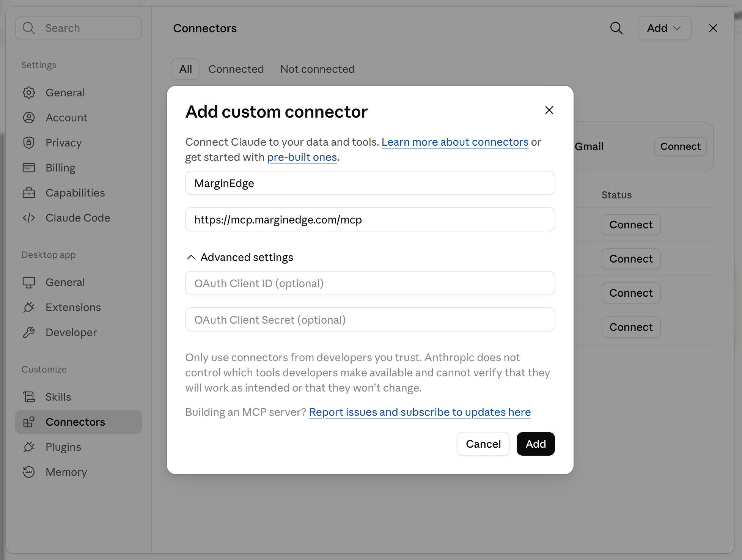
Task: Go to the Skills page
Action: [79, 397]
